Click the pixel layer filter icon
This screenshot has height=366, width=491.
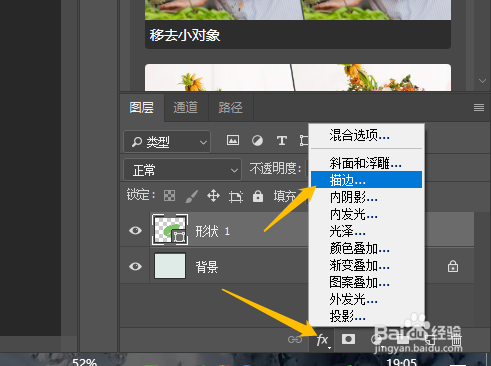233,140
